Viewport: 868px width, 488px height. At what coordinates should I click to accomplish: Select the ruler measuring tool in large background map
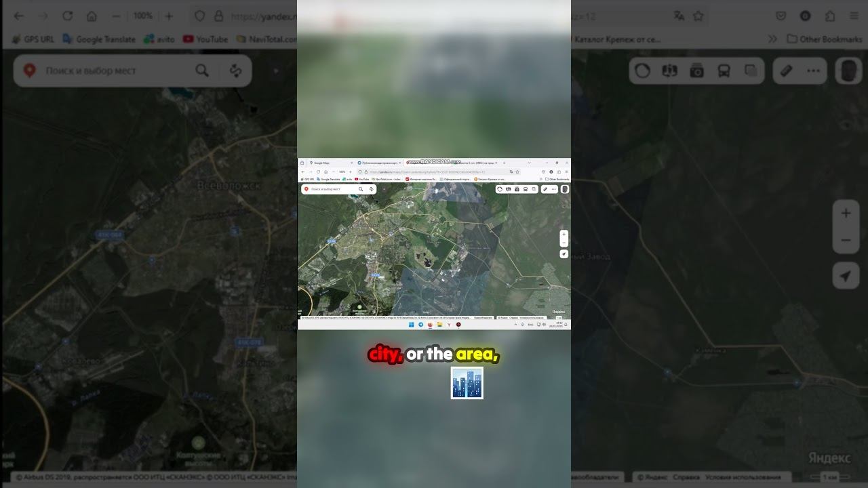point(786,70)
